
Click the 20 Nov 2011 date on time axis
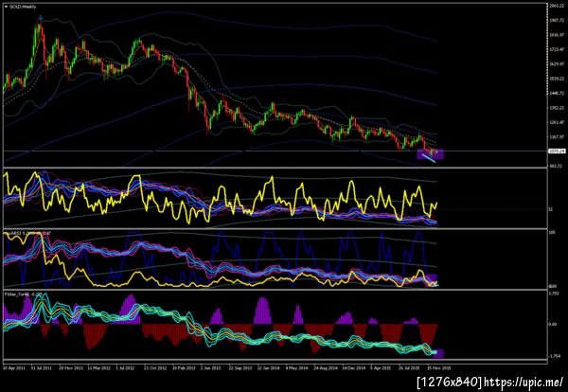click(71, 367)
